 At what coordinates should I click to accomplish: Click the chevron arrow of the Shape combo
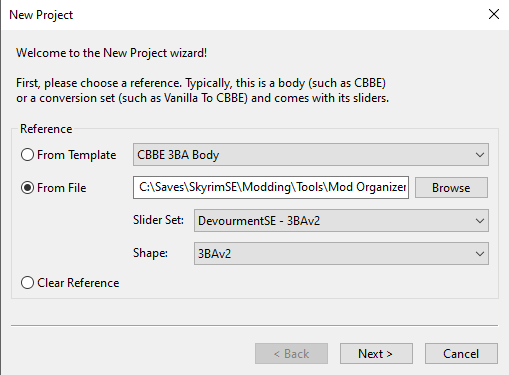[480, 254]
